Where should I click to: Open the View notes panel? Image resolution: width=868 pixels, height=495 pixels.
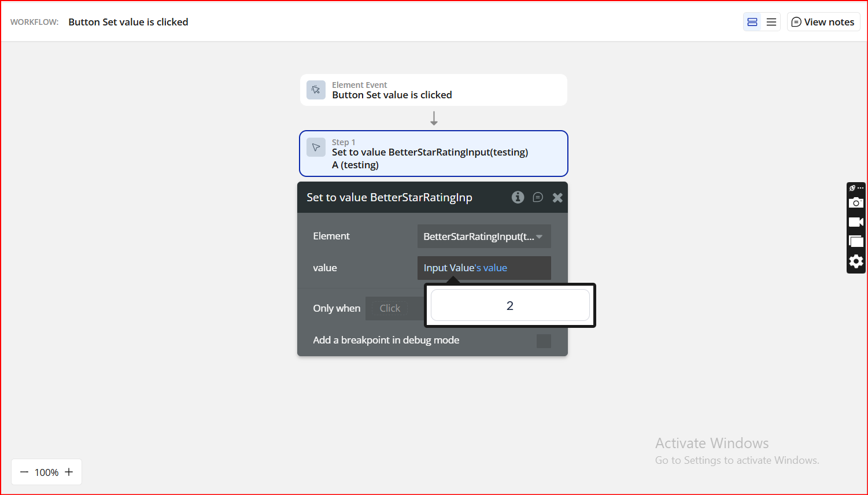(823, 22)
